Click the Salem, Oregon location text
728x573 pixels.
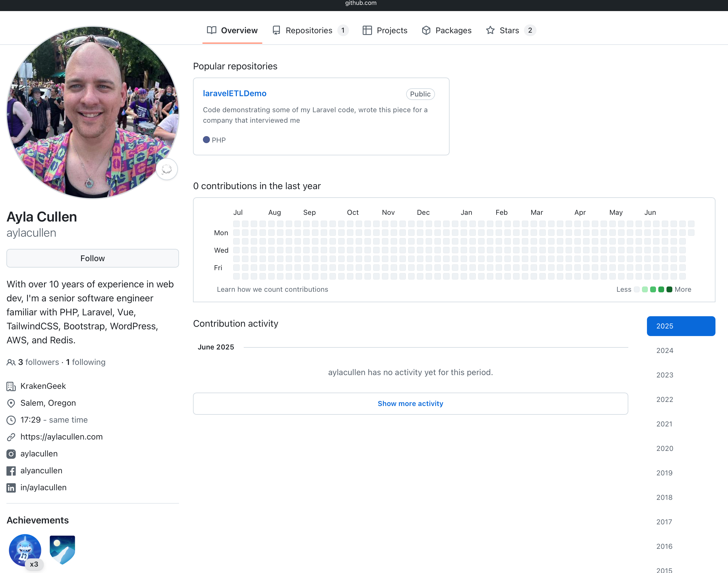point(48,403)
